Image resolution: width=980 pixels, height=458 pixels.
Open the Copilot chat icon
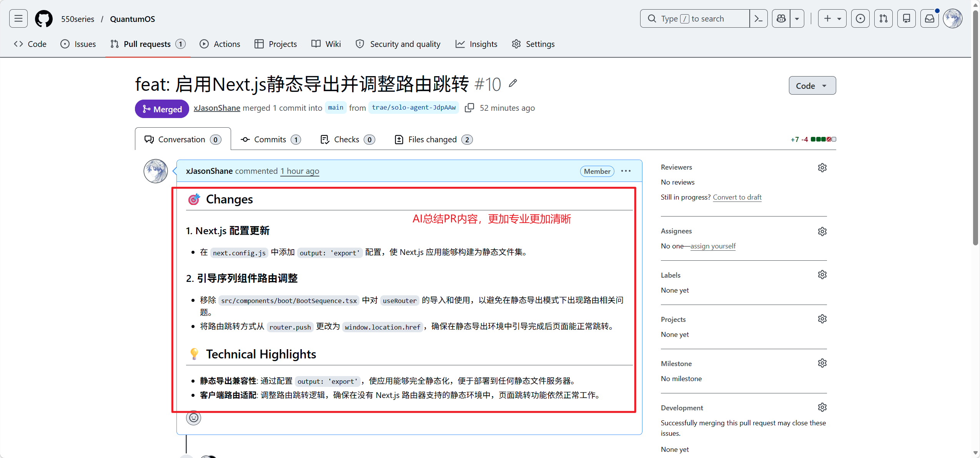tap(781, 18)
